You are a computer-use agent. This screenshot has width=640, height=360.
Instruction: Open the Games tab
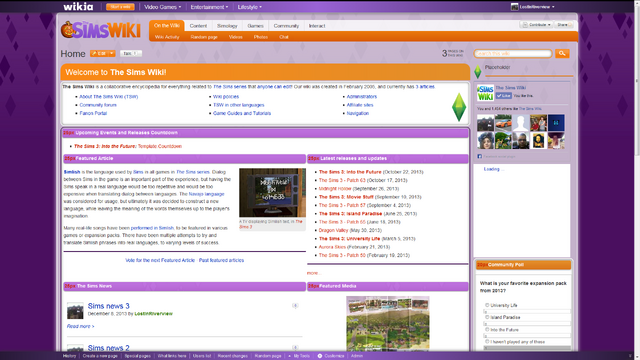point(256,26)
